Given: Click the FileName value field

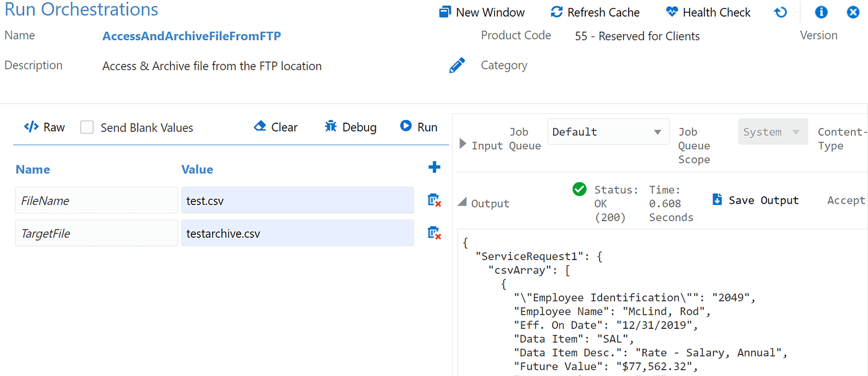Looking at the screenshot, I should coord(297,200).
